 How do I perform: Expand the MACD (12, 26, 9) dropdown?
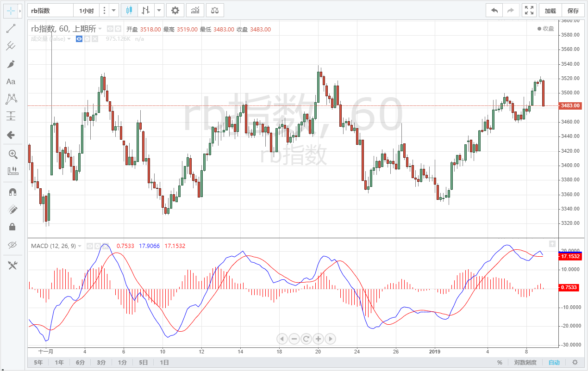(80, 246)
